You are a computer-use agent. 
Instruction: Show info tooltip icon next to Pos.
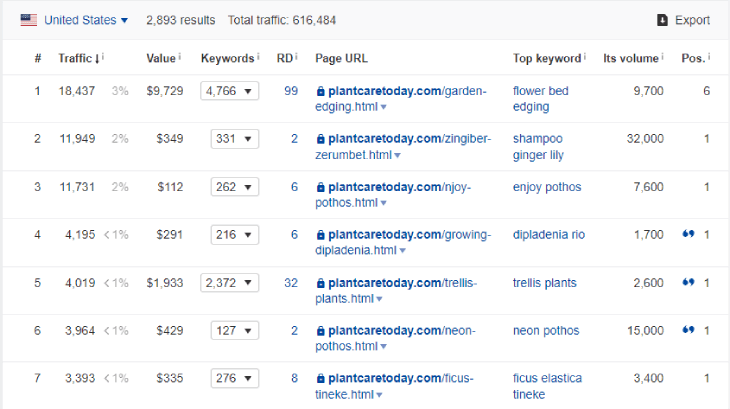tap(709, 57)
